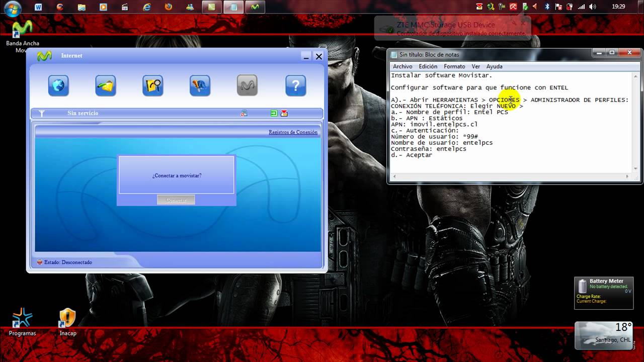Click the line 'Número de usuario: *99#'
Image resolution: width=644 pixels, height=362 pixels.
tap(434, 137)
